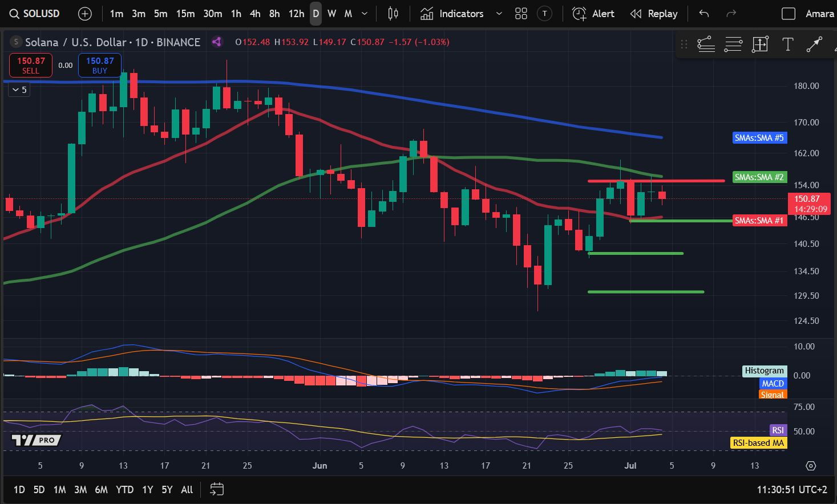837x504 pixels.
Task: Set date range to All
Action: tap(187, 490)
